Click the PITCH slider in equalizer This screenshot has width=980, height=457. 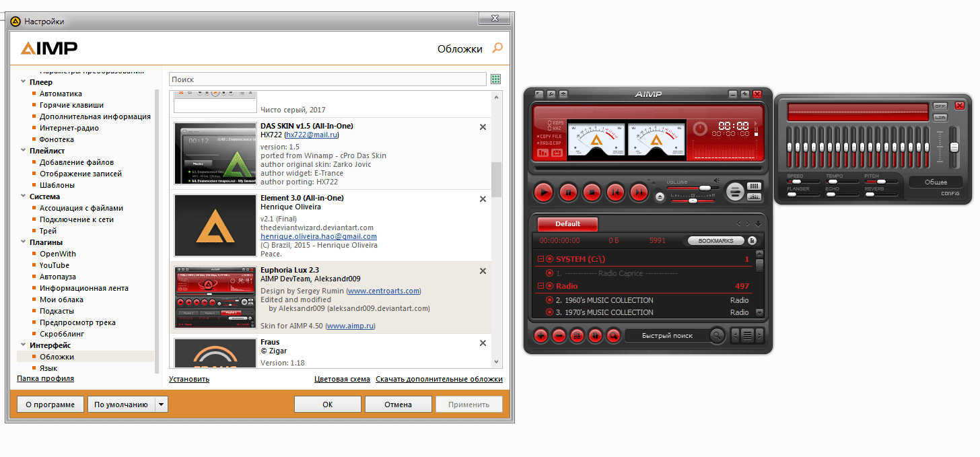(881, 182)
